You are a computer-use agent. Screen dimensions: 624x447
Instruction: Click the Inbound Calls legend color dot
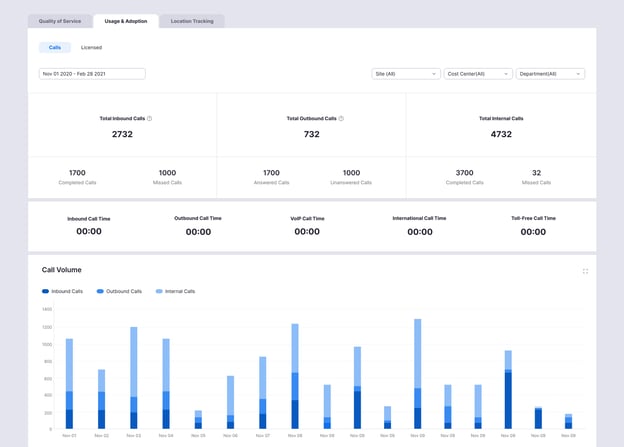45,291
